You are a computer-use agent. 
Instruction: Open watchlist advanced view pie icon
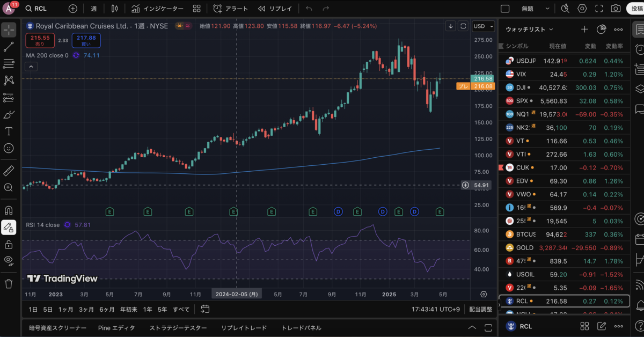tap(602, 30)
